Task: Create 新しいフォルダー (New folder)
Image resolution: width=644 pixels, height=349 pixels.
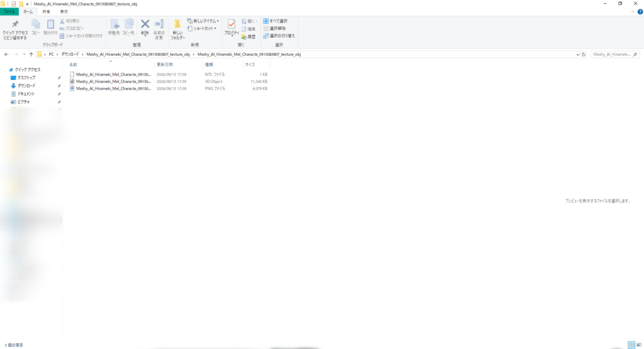Action: (x=177, y=30)
